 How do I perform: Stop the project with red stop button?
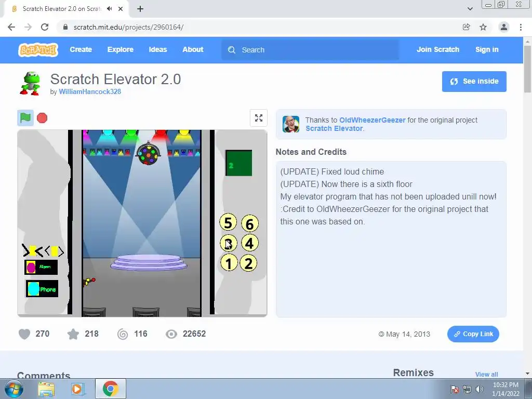tap(42, 118)
